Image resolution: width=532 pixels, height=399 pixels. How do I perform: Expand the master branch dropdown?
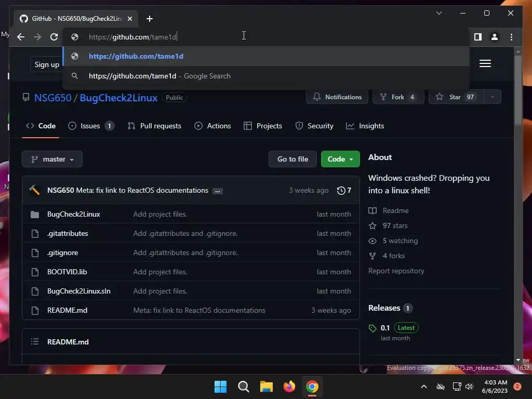coord(52,159)
